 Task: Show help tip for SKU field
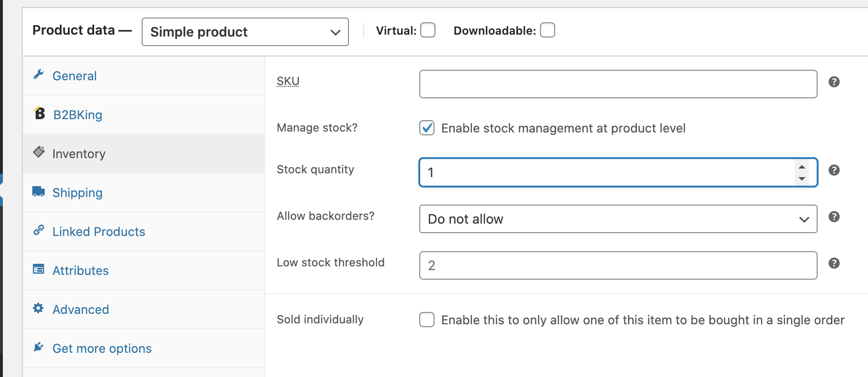pos(834,82)
